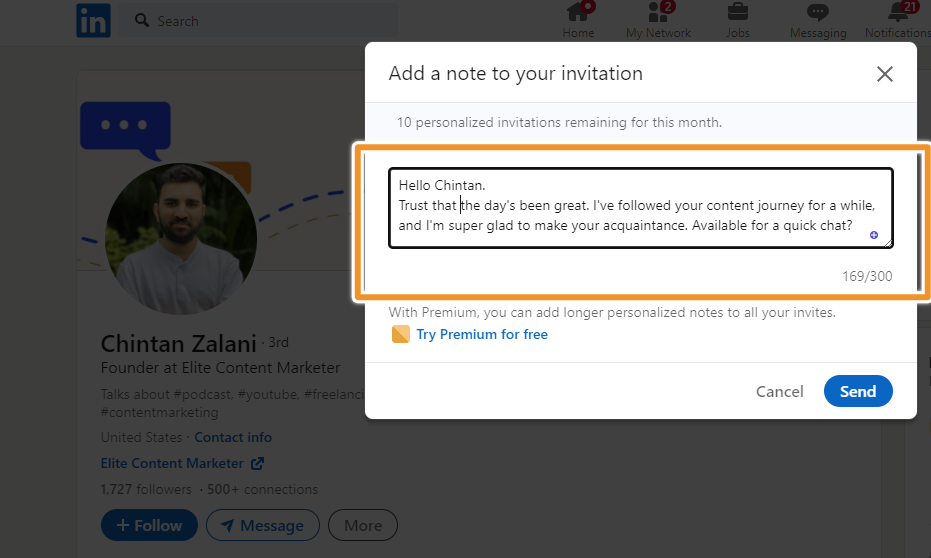Viewport: 931px width, 558px height.
Task: Follow Chintan Zalani
Action: [x=149, y=525]
